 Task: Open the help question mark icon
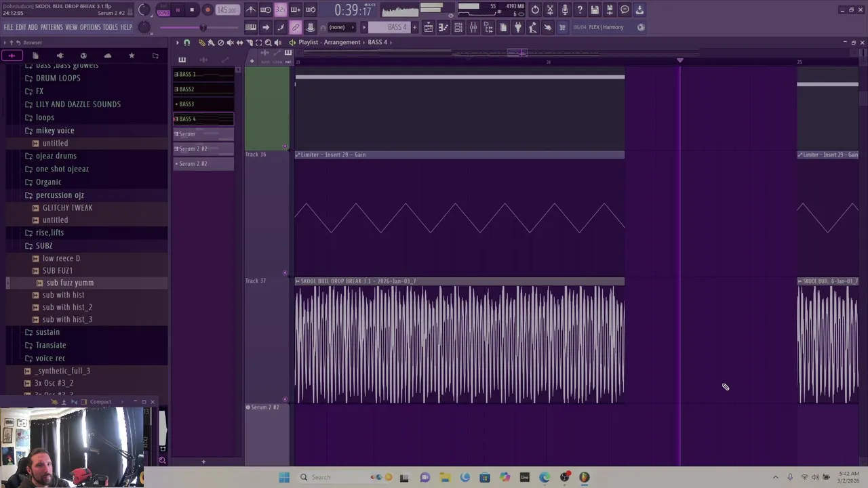pyautogui.click(x=580, y=9)
